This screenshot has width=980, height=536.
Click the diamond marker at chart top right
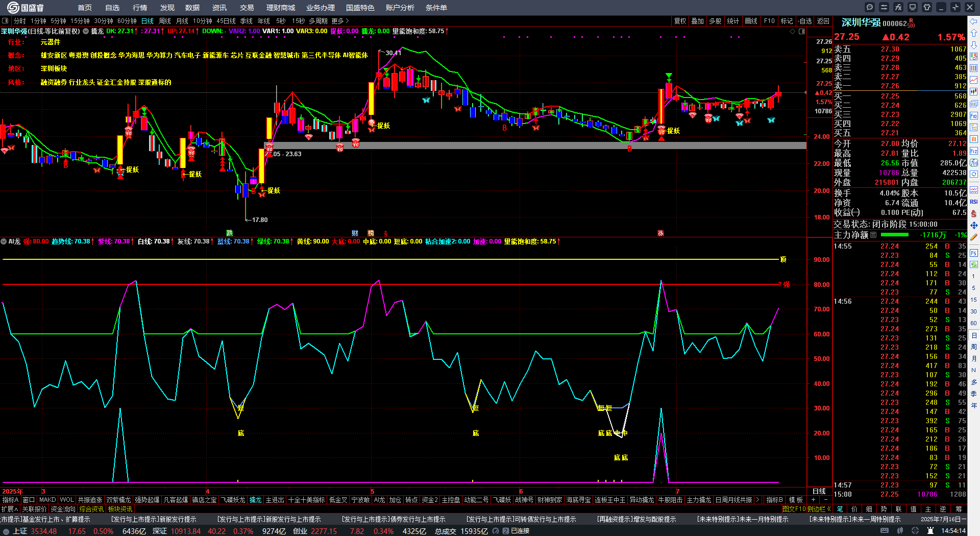pyautogui.click(x=792, y=31)
